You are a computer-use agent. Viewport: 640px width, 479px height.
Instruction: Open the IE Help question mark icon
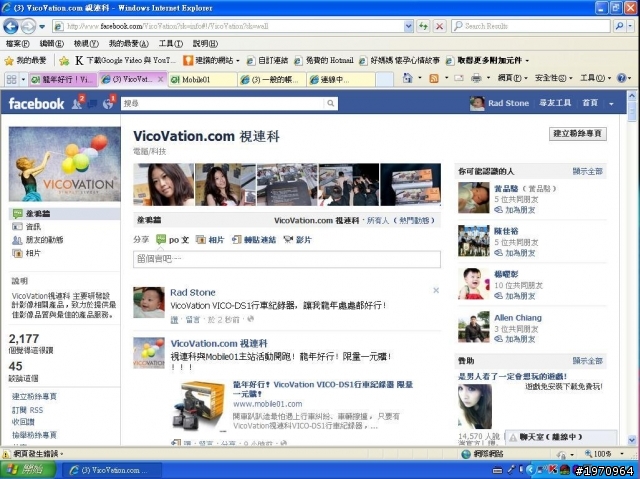click(x=621, y=78)
